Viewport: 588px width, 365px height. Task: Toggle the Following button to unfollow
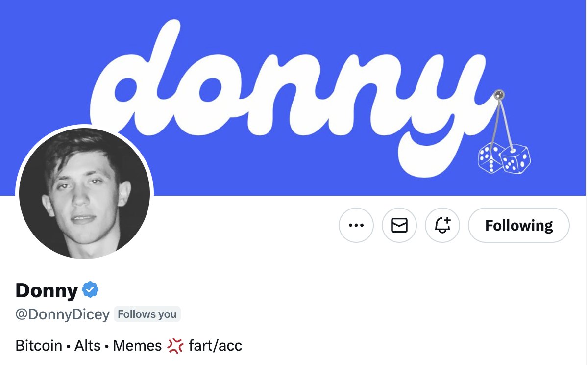click(519, 225)
